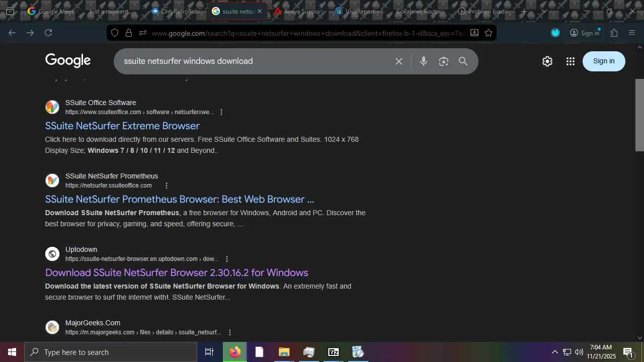Open network status in system tray
Image resolution: width=644 pixels, height=362 pixels.
pyautogui.click(x=567, y=352)
